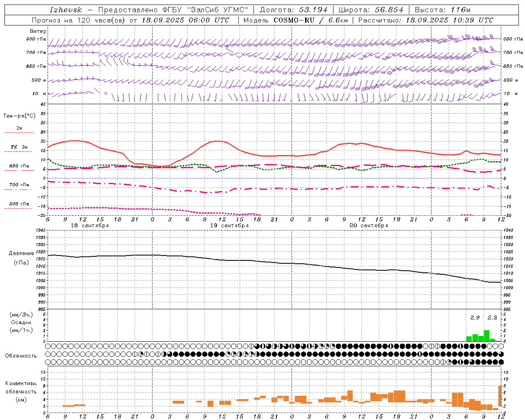525x420 pixels.
Task: Click the 500 гПа temperature legend entry
Action: 19,204
